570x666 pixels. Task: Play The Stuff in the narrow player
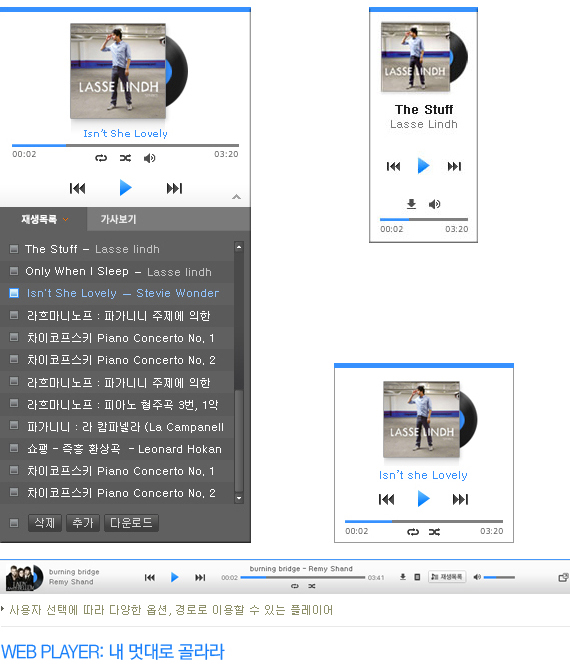click(x=423, y=166)
